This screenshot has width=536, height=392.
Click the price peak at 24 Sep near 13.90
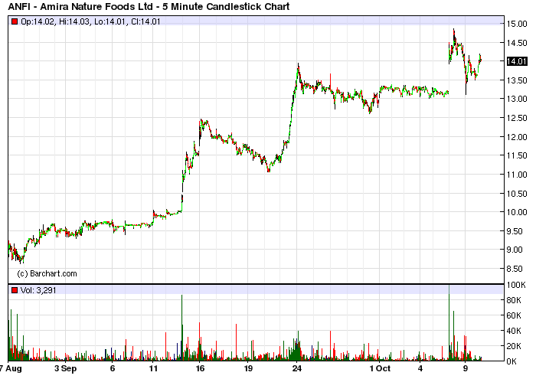tap(298, 66)
